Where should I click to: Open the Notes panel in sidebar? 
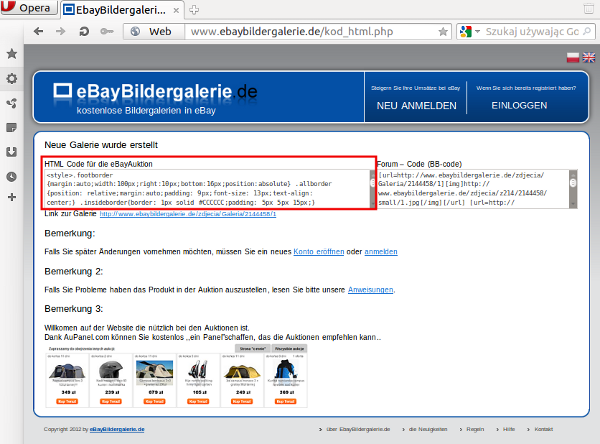point(12,127)
